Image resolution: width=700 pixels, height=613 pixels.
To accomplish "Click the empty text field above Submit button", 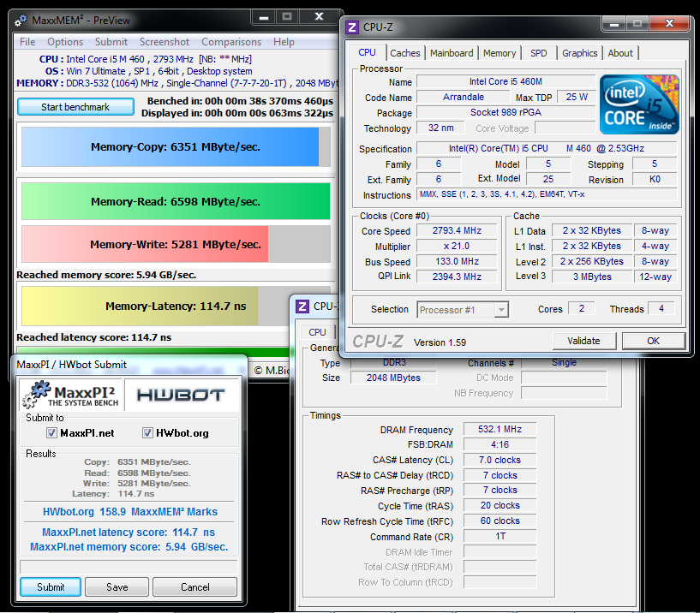I will click(129, 567).
